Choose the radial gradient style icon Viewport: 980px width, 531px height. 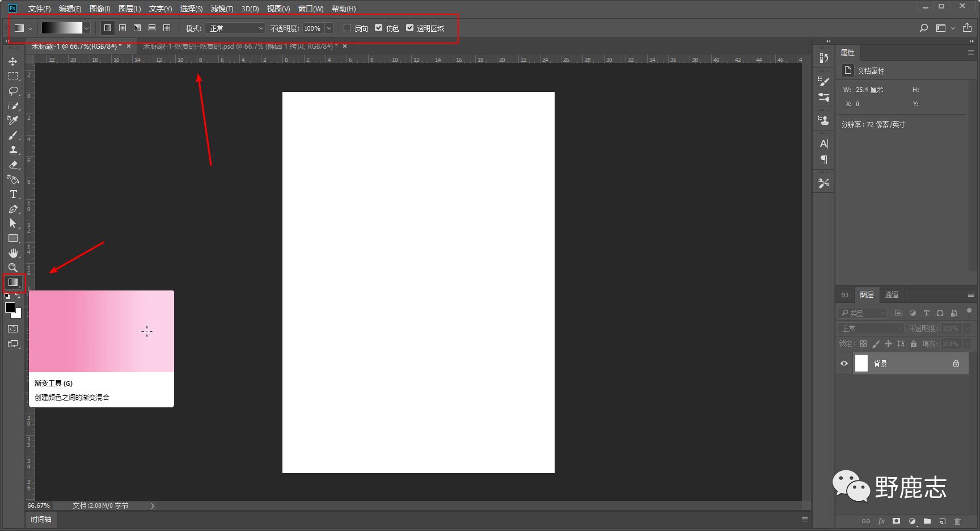coord(122,28)
